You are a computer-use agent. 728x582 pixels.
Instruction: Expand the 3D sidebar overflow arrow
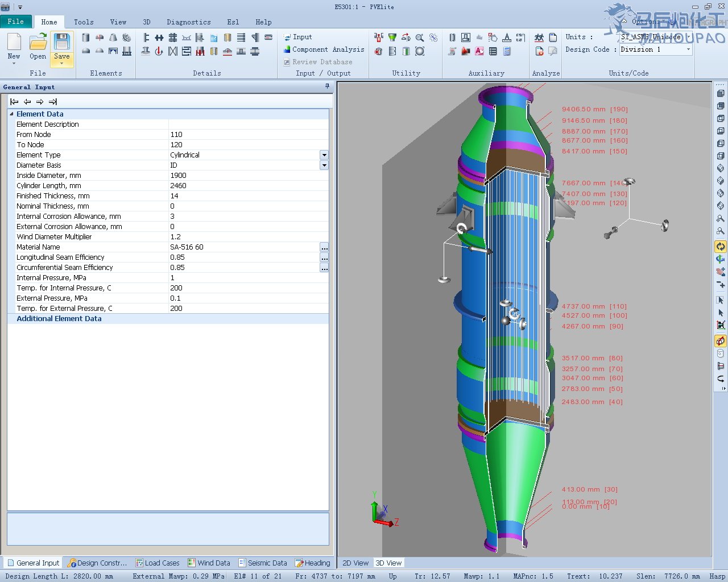[x=723, y=388]
